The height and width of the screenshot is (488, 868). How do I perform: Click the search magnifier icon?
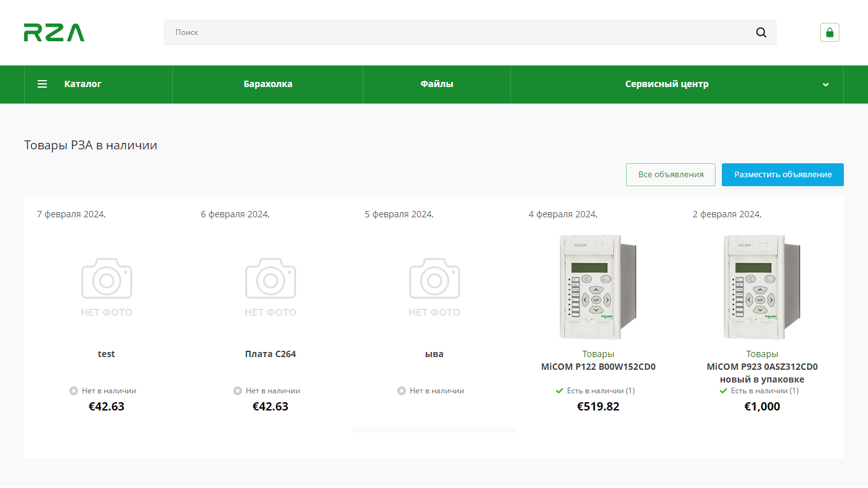pyautogui.click(x=761, y=32)
